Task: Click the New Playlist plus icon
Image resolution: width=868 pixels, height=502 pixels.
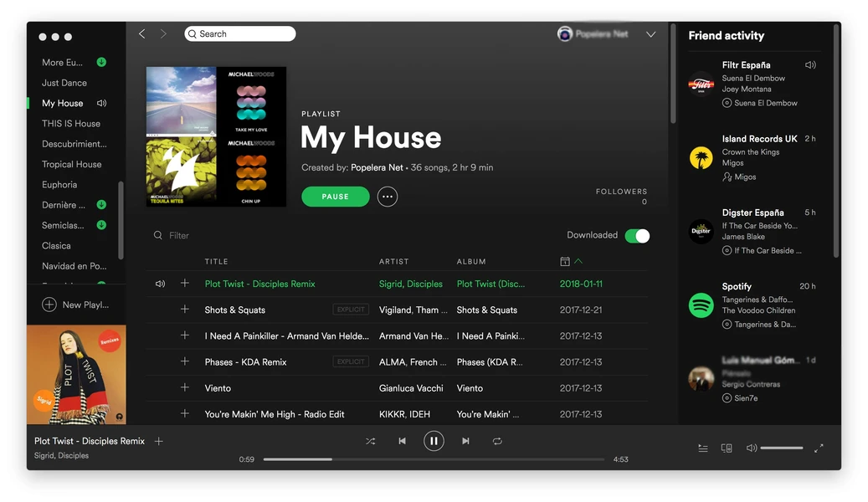Action: click(x=49, y=305)
